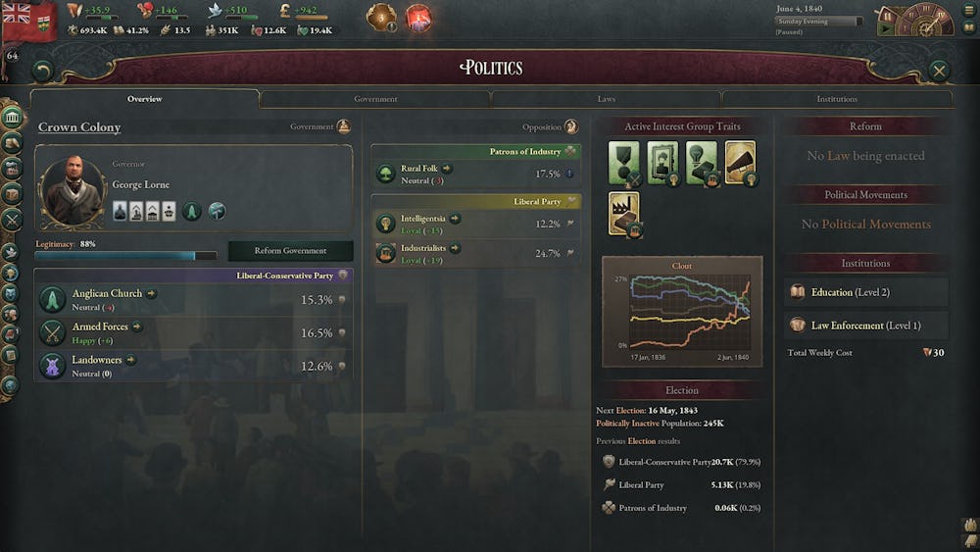Click the back arrow in Politics header
The height and width of the screenshot is (552, 980).
[42, 71]
